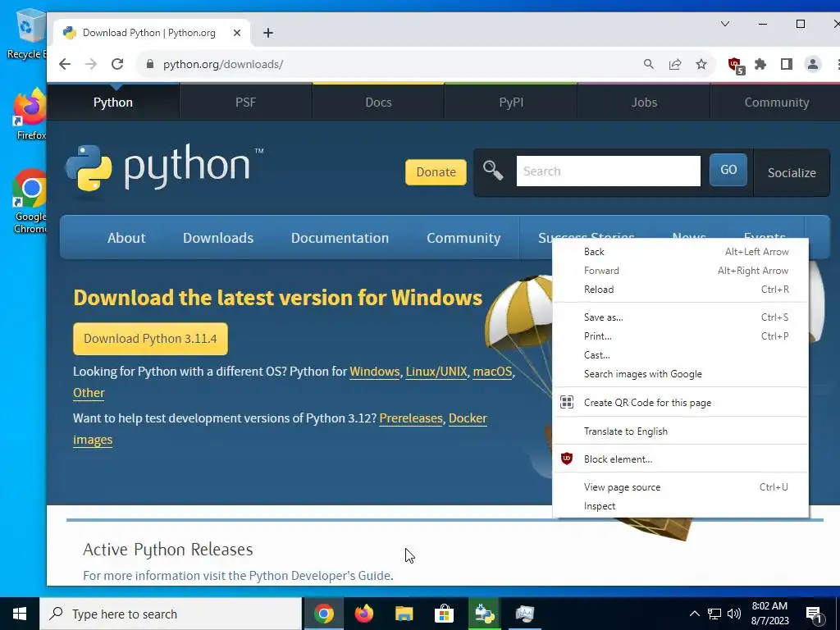Click the volume speaker tray icon
The width and height of the screenshot is (840, 630).
click(734, 614)
